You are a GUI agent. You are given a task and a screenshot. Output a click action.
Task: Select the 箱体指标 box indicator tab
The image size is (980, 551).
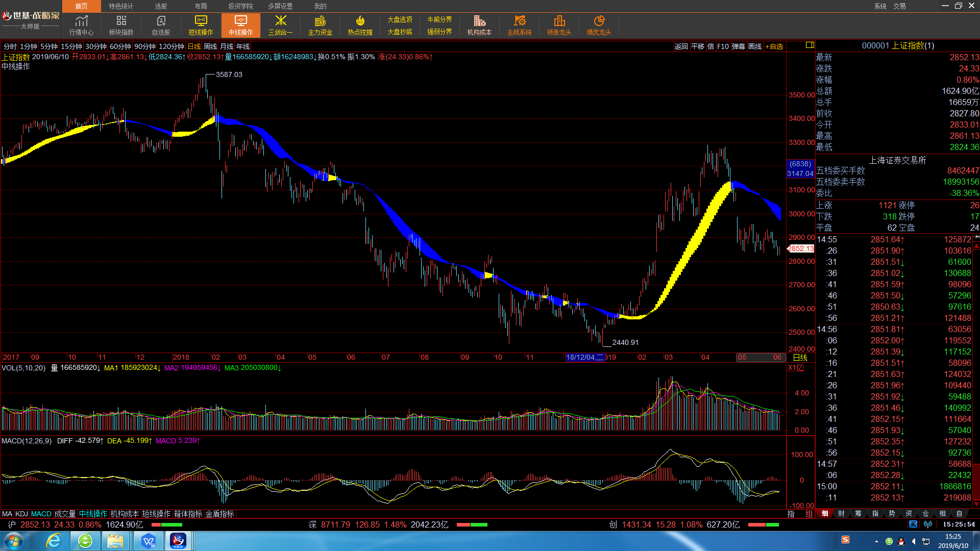[x=188, y=514]
